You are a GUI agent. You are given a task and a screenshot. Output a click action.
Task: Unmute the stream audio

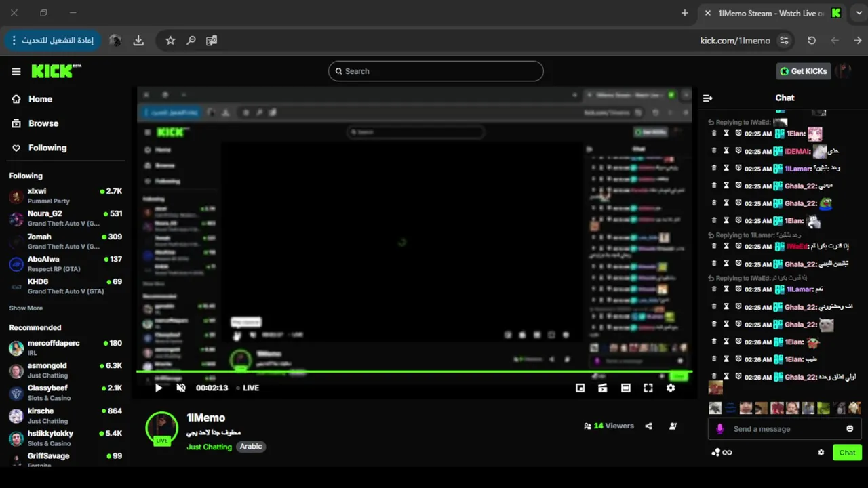[181, 388]
